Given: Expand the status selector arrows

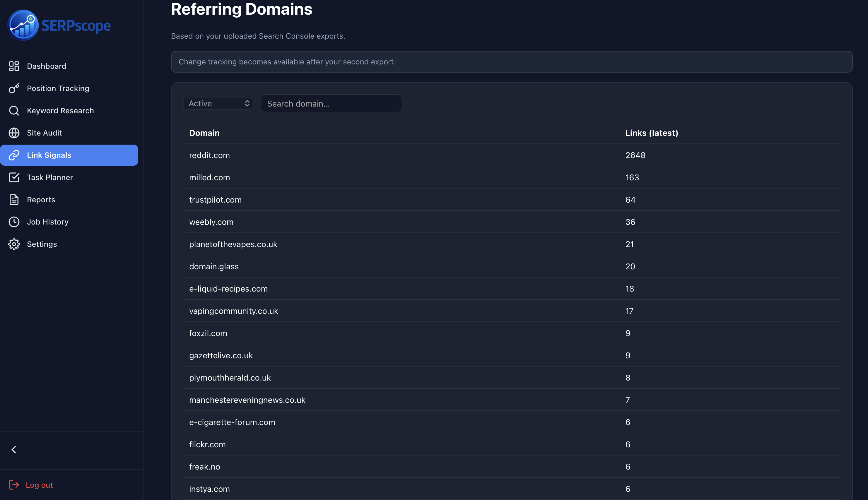Looking at the screenshot, I should click(247, 103).
